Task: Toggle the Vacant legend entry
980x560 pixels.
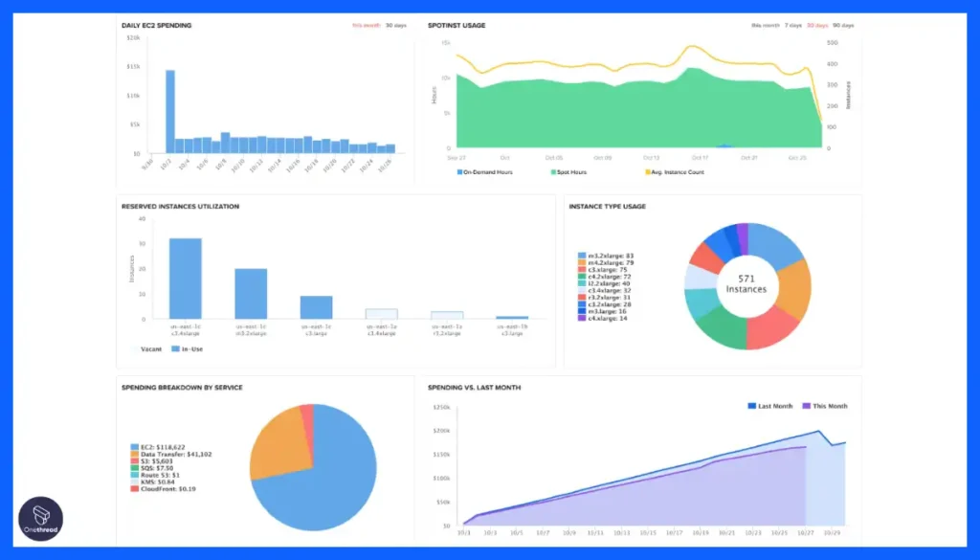Action: [x=147, y=349]
